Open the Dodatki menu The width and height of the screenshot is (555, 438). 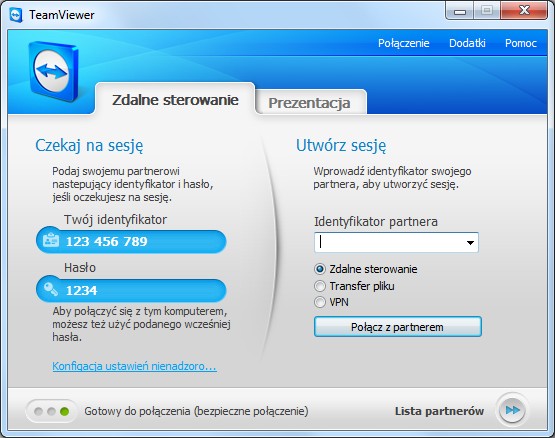467,43
